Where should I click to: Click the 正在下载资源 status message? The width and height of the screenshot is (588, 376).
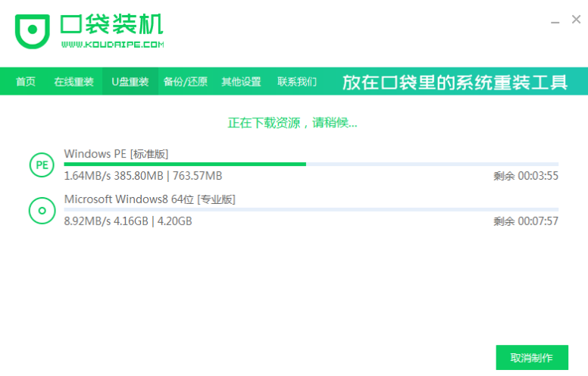(292, 122)
